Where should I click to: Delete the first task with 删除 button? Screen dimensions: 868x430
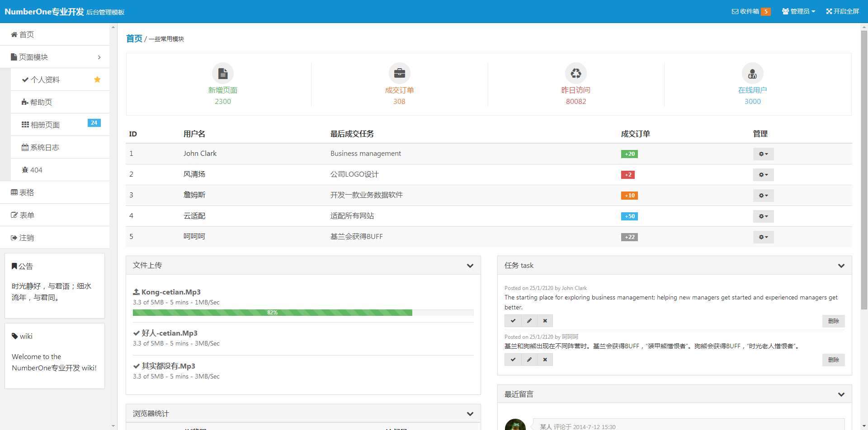[x=833, y=321]
